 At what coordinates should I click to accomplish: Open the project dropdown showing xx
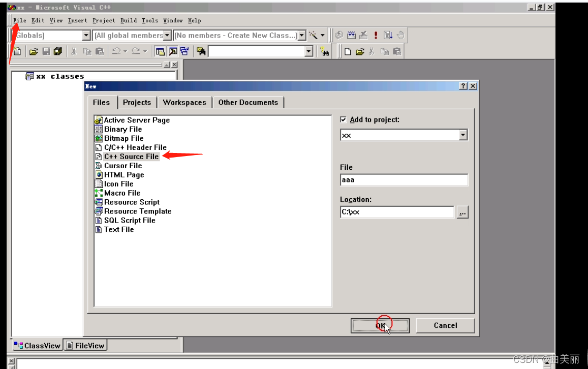coord(463,135)
